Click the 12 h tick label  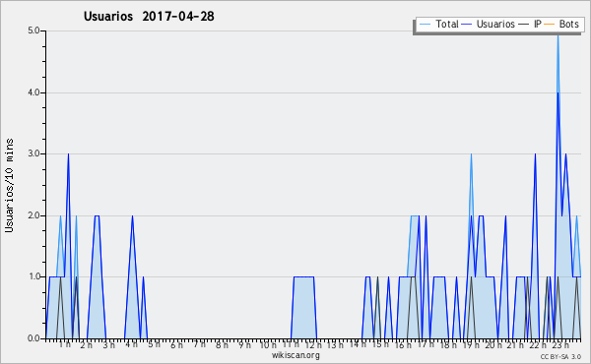313,344
